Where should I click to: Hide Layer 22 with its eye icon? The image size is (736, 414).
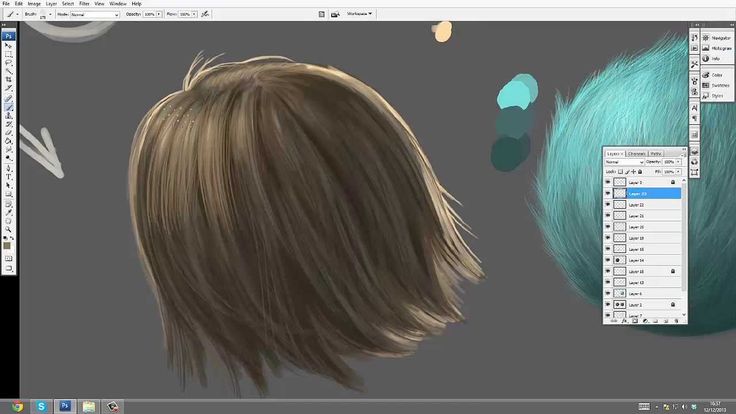608,205
